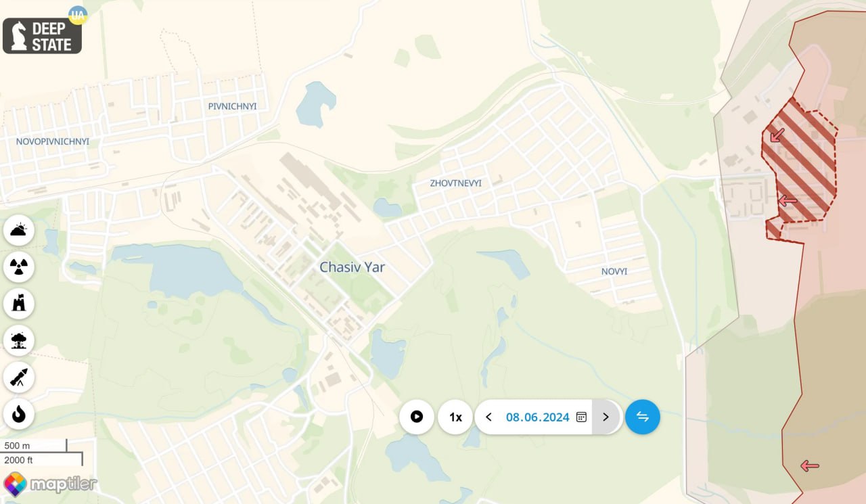Select the Zhovtnevyi district label
The image size is (866, 504).
[x=456, y=183]
